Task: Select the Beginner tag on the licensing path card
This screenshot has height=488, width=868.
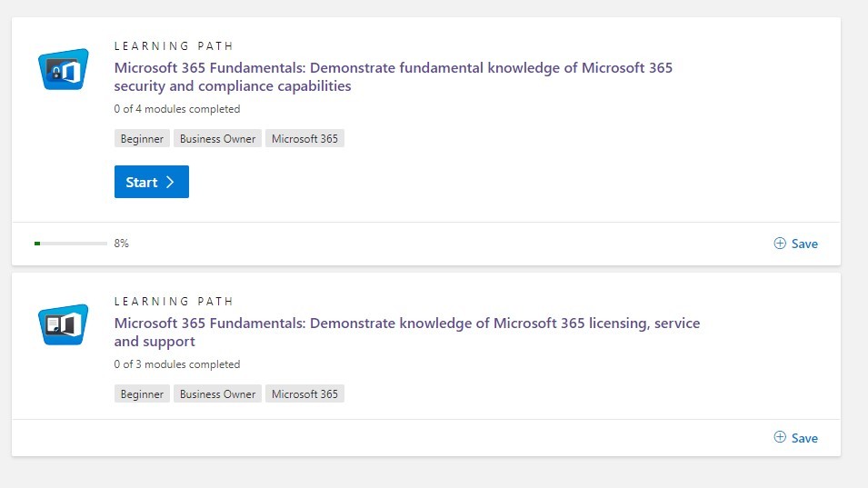Action: 142,393
